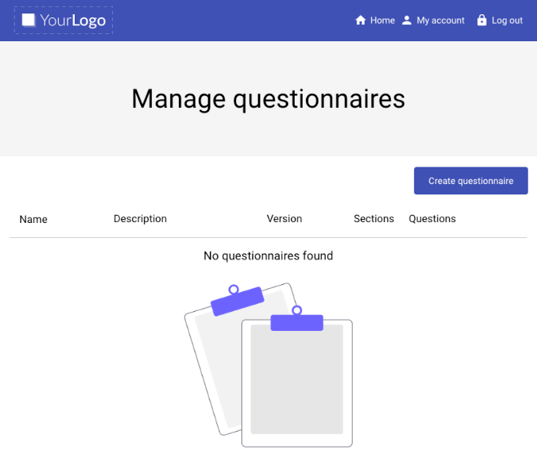Screen dimensions: 537x457
Task: Sort by the Name column header
Action: 33,219
